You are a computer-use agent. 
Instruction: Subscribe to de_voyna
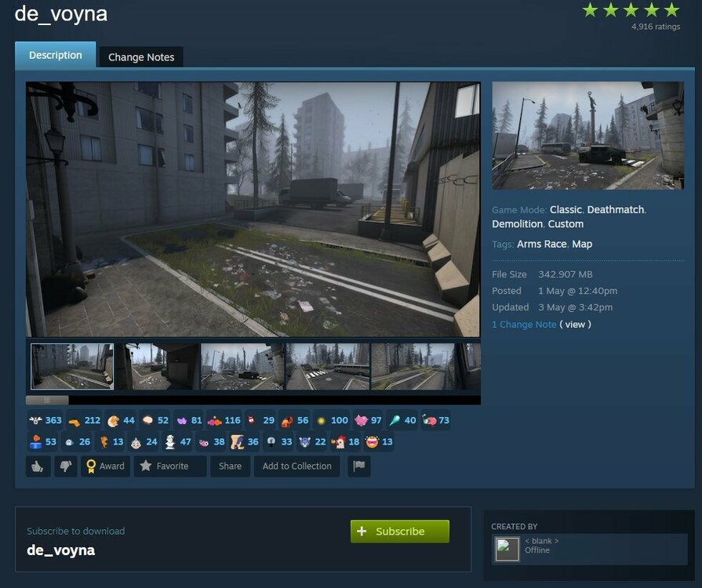[399, 532]
